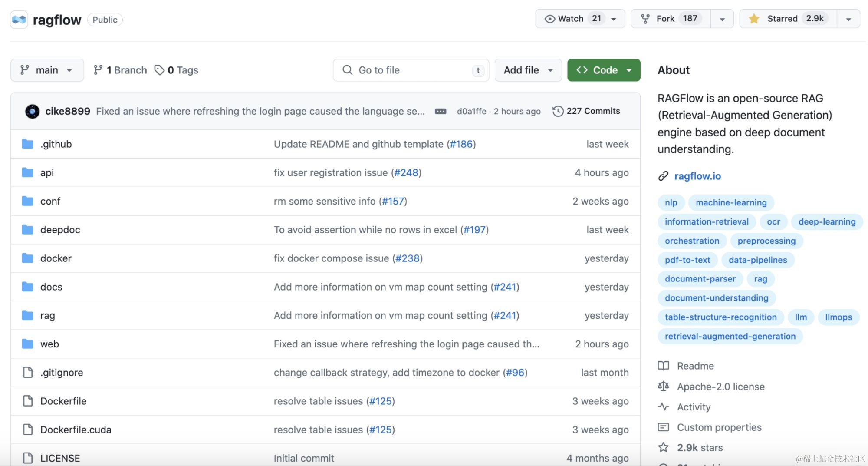Image resolution: width=868 pixels, height=466 pixels.
Task: Expand the Add file dropdown
Action: (528, 70)
